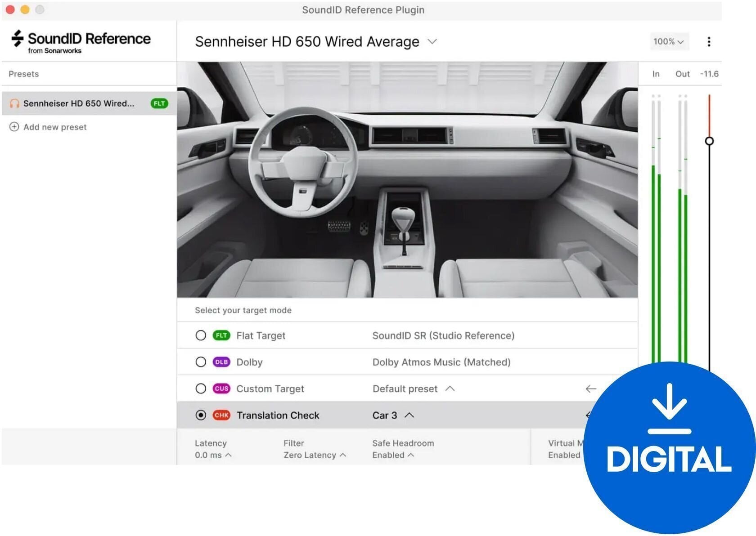Screen dimensions: 756x536
Task: Click the green FLT Flat Target badge
Action: point(221,335)
